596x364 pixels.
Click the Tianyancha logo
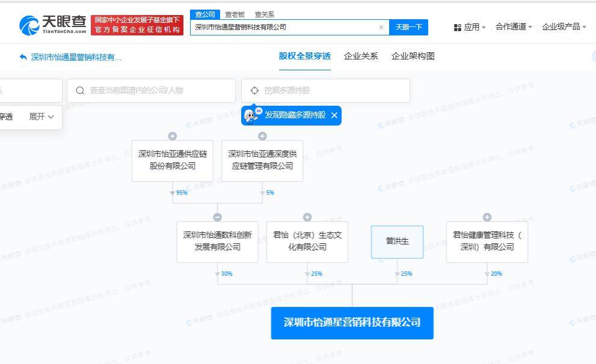(53, 25)
